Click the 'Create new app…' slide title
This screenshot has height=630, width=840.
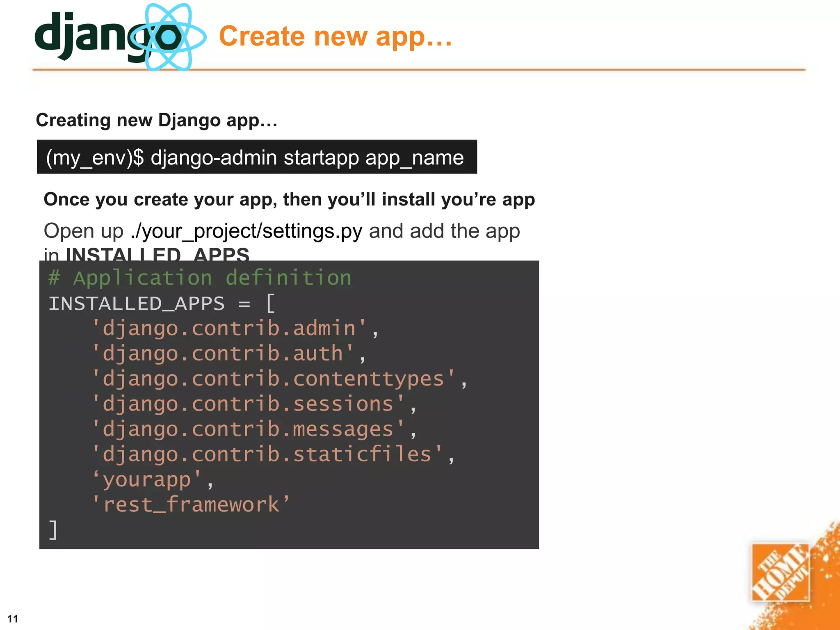[336, 36]
